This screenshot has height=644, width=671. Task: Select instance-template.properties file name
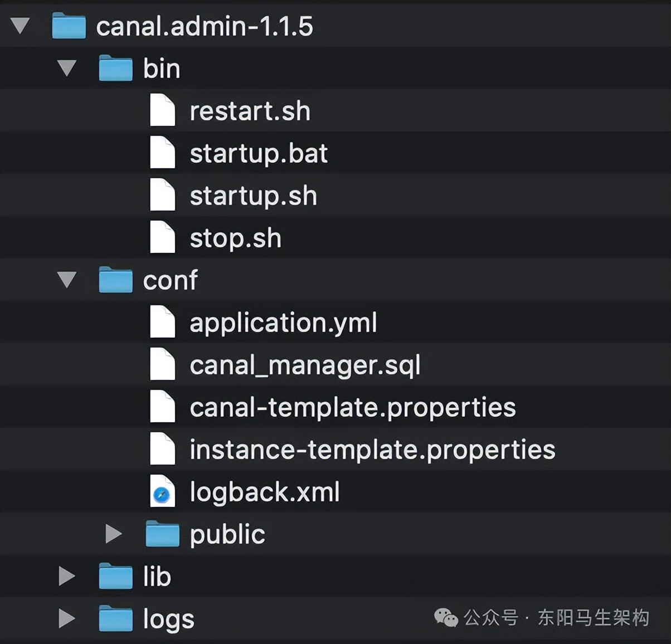pos(372,450)
